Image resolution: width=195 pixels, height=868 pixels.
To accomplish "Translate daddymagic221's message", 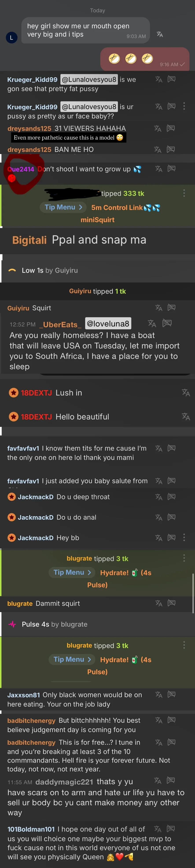I will [158, 780].
